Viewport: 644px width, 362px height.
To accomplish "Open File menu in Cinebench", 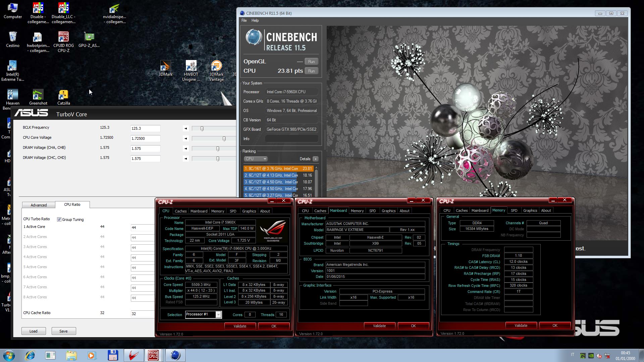I will click(244, 20).
